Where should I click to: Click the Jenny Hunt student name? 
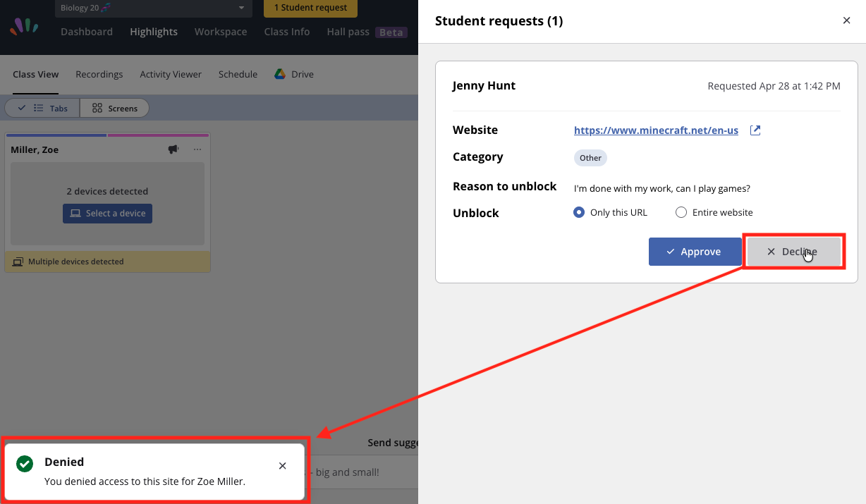click(484, 86)
